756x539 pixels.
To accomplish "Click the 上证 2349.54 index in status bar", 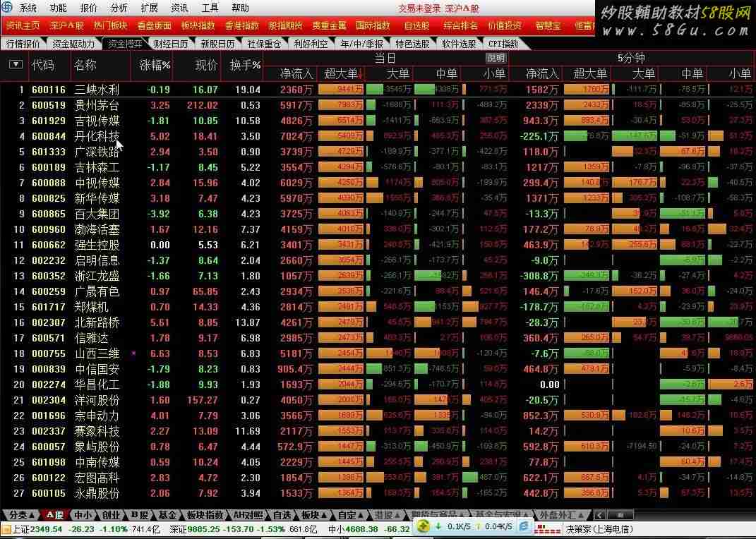I will pyautogui.click(x=37, y=529).
